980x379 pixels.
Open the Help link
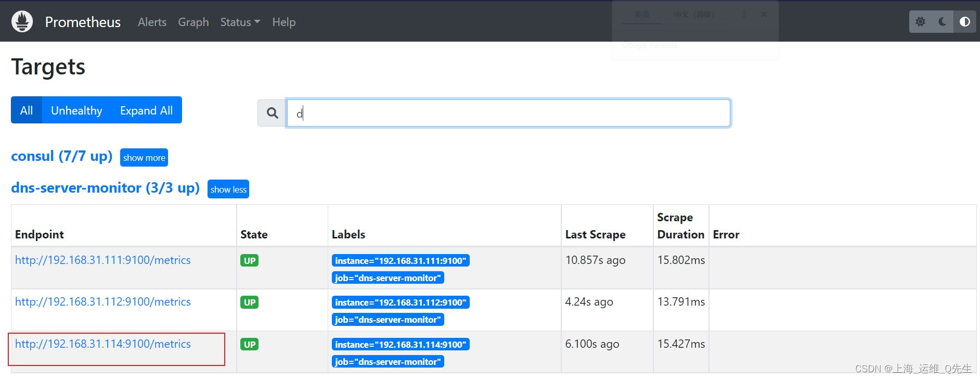point(283,22)
